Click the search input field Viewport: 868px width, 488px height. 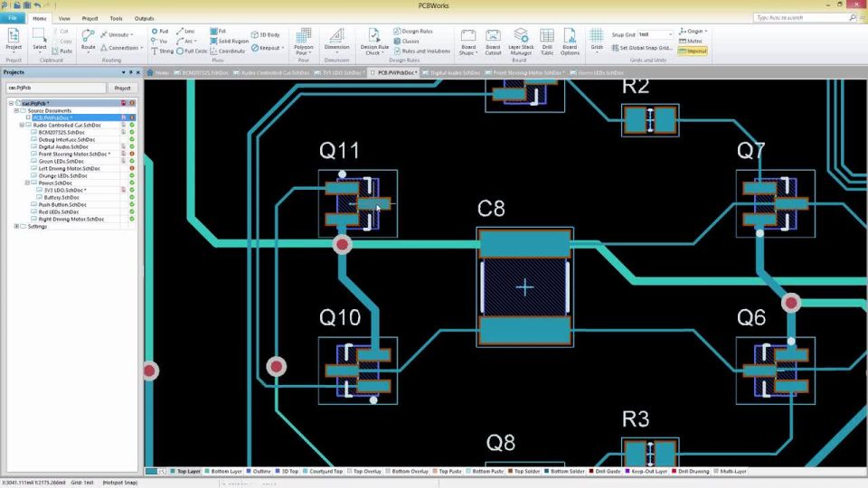click(x=801, y=18)
